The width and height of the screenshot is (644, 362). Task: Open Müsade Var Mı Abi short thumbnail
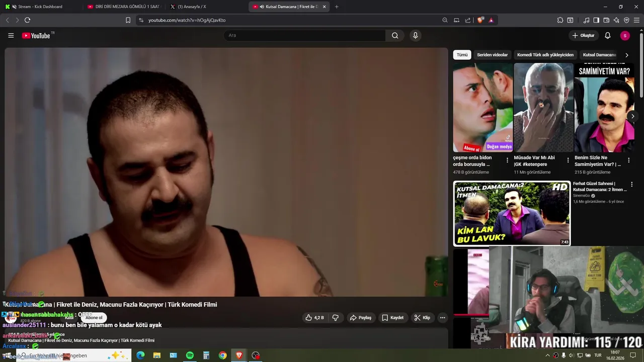point(543,107)
